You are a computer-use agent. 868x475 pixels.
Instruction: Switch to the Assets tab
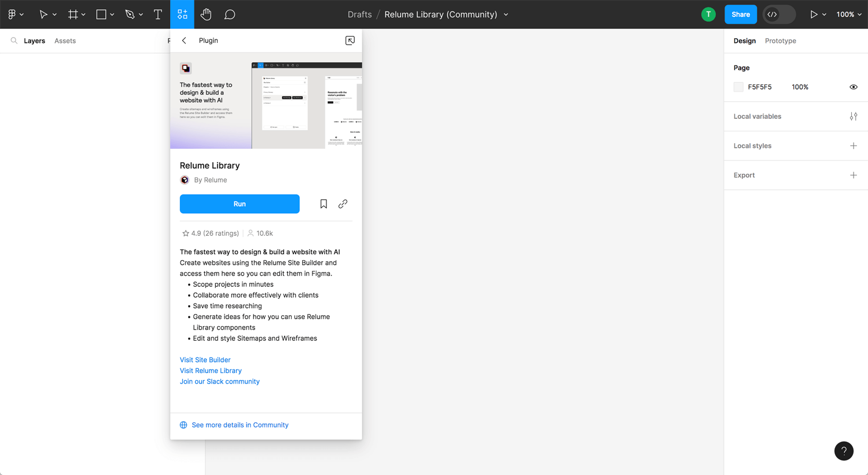click(65, 41)
